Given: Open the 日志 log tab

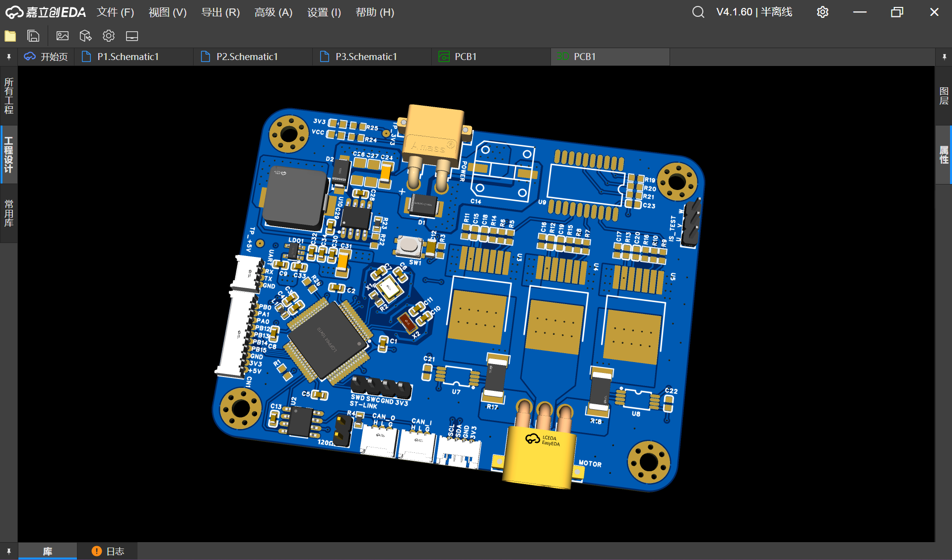Looking at the screenshot, I should [x=108, y=551].
